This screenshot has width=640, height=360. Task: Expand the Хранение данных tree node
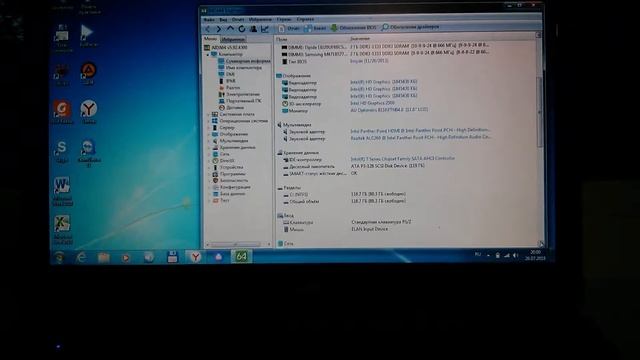[x=208, y=147]
